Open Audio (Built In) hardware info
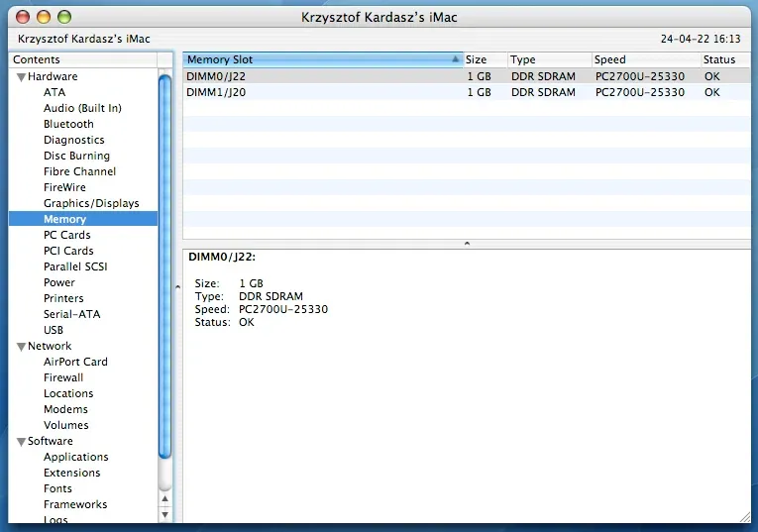This screenshot has height=532, width=758. [x=82, y=108]
